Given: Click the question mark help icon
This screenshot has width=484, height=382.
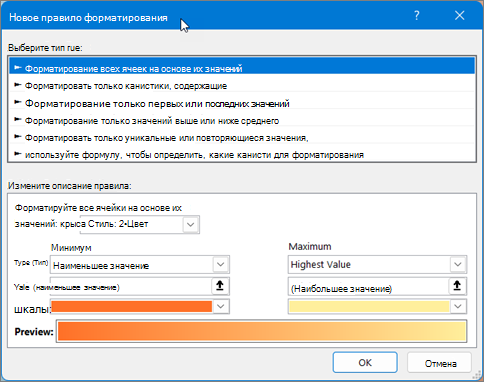Looking at the screenshot, I should coord(417,16).
